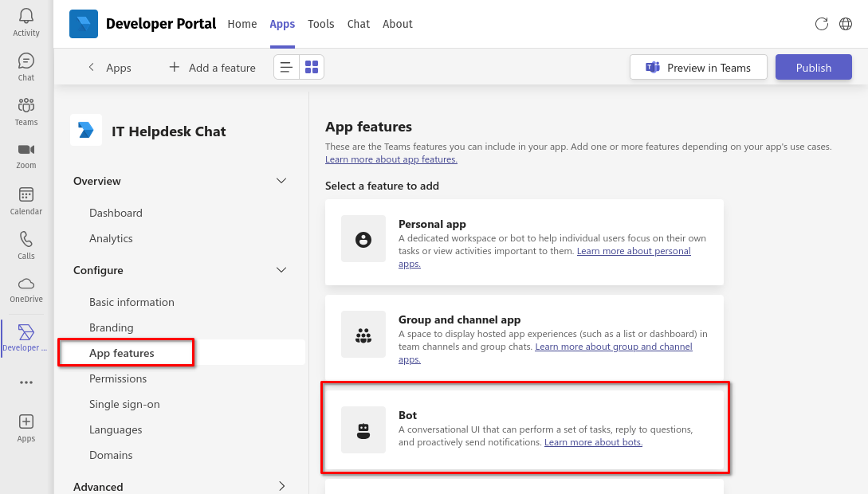Click the IT Helpdesk Chat app title
This screenshot has height=494, width=868.
coord(169,131)
